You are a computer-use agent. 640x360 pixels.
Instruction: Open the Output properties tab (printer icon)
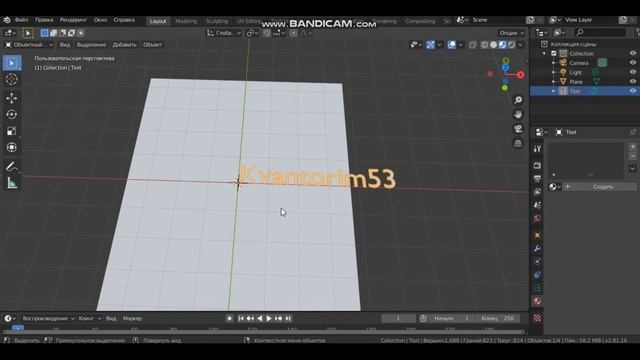point(537,179)
